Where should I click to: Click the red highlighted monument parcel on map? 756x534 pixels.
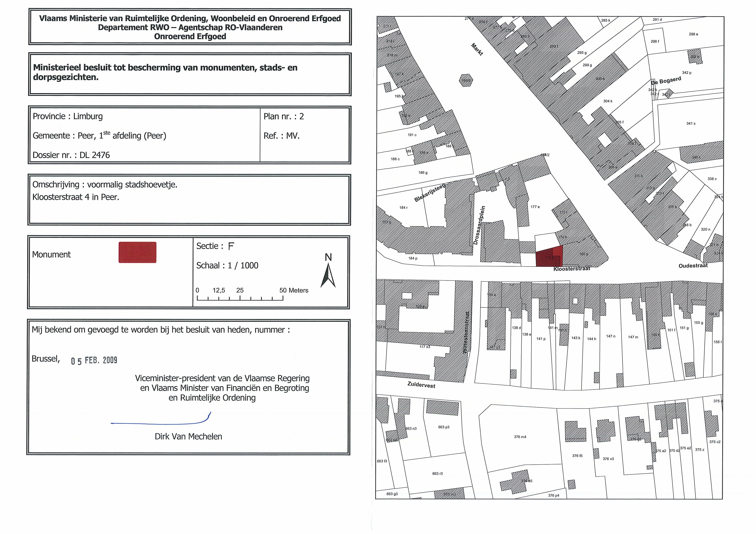(x=549, y=258)
